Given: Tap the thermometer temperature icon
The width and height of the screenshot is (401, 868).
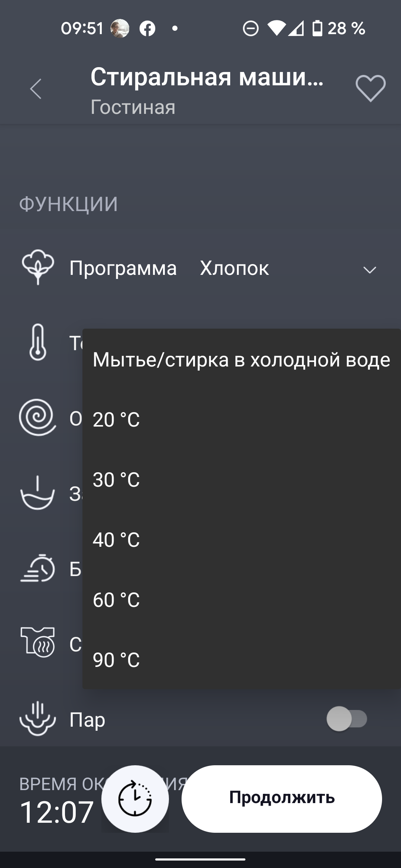Looking at the screenshot, I should coord(38,342).
